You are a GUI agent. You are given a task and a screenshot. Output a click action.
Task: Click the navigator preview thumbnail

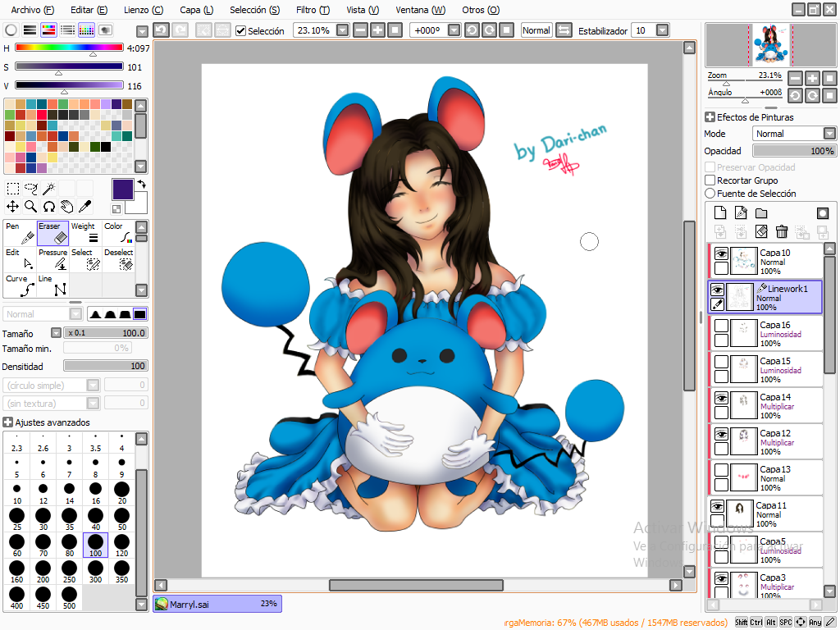coord(770,46)
